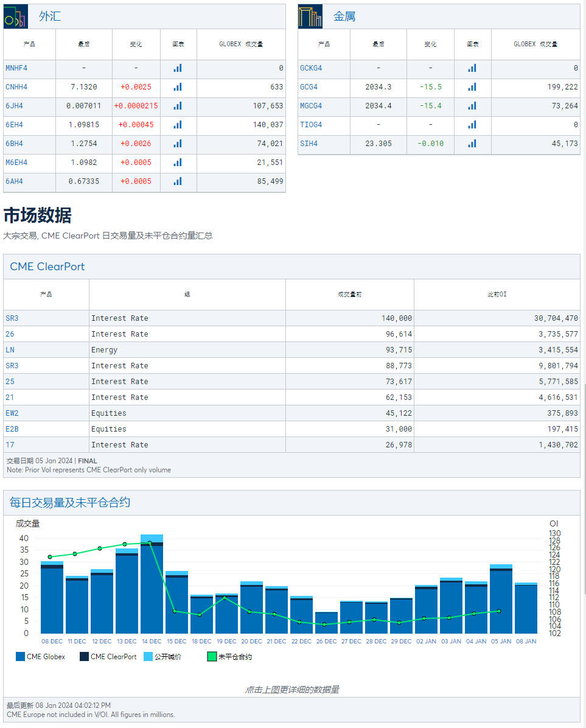Click the 金属 section icon
586x728 pixels.
310,16
